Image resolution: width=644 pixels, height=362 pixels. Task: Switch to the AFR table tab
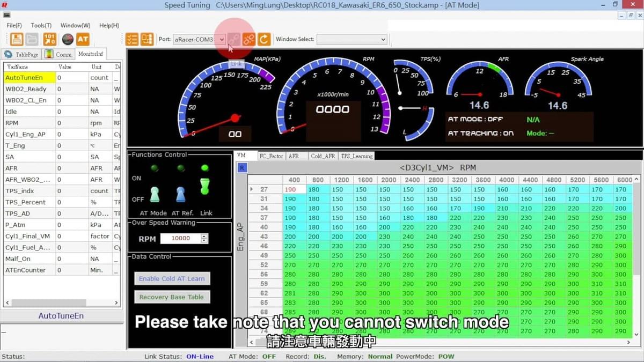(x=297, y=156)
